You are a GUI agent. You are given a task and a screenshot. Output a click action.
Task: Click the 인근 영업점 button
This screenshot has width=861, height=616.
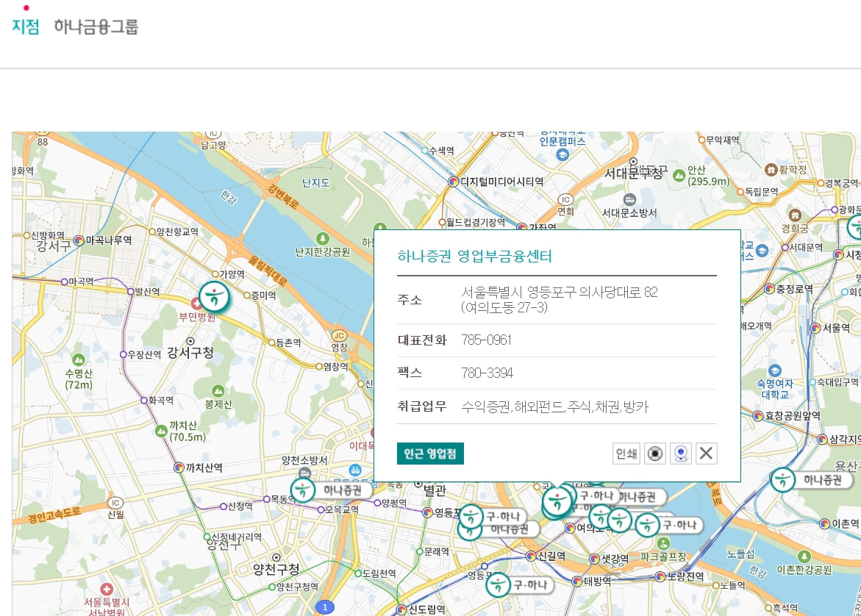coord(430,454)
